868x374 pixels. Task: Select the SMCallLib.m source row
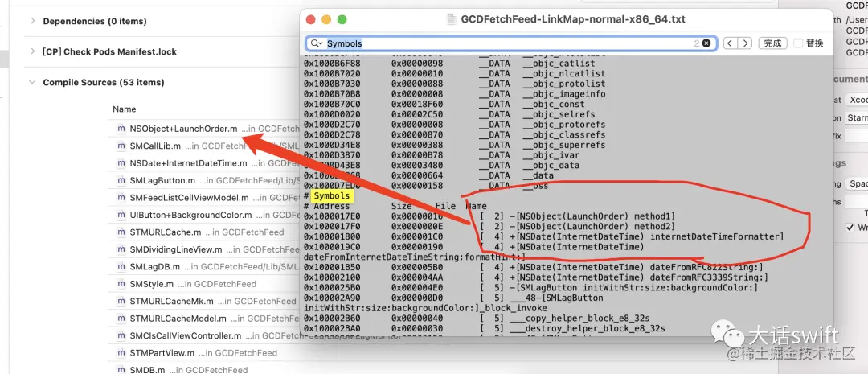[x=203, y=146]
